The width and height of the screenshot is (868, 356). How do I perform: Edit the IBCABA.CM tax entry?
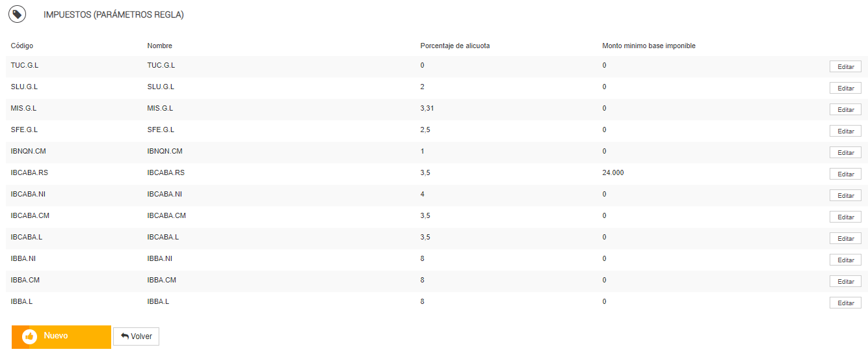click(x=845, y=217)
